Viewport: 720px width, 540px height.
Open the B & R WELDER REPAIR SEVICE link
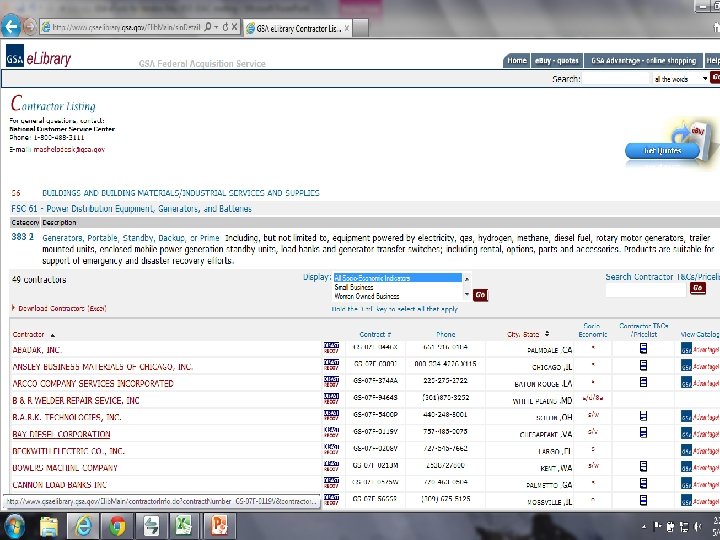coord(76,400)
